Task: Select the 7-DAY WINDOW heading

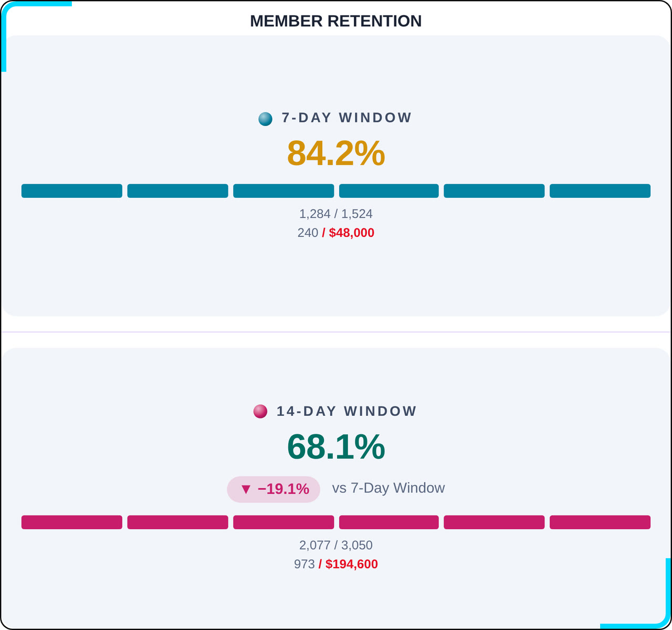Action: [347, 118]
